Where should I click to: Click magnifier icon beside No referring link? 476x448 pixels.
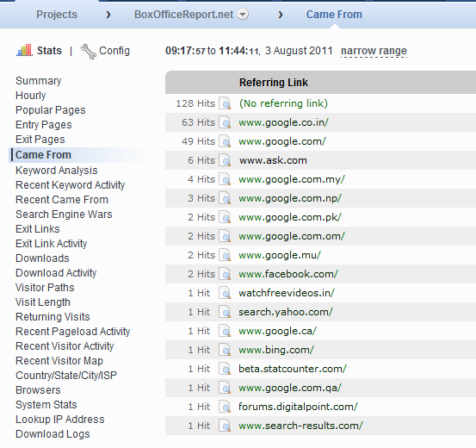[225, 103]
